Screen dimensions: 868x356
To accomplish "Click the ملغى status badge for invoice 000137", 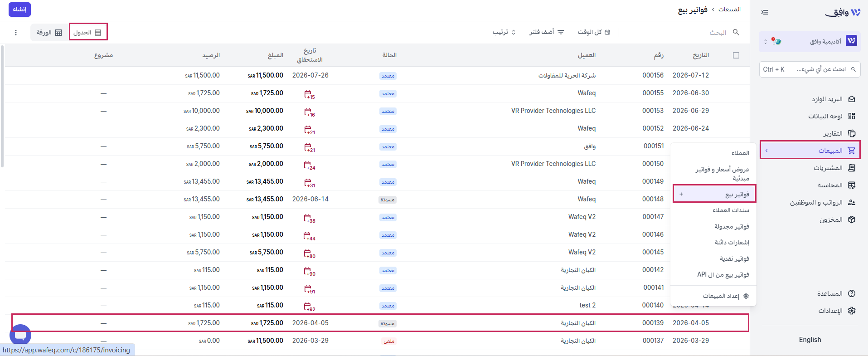I will [x=389, y=341].
